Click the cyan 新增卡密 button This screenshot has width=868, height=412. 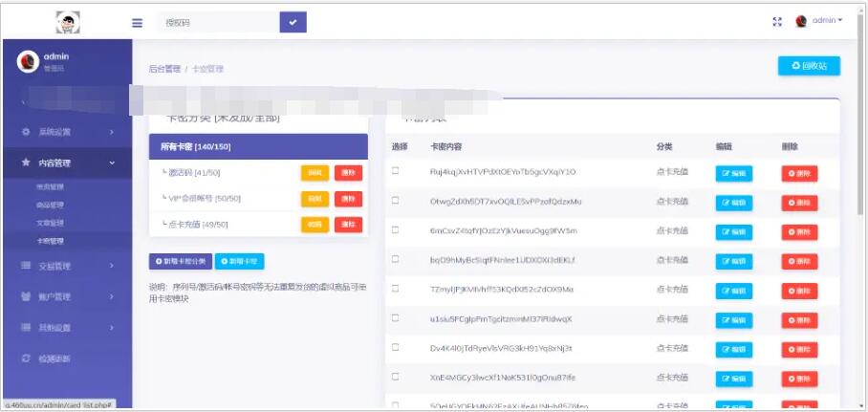pyautogui.click(x=239, y=261)
